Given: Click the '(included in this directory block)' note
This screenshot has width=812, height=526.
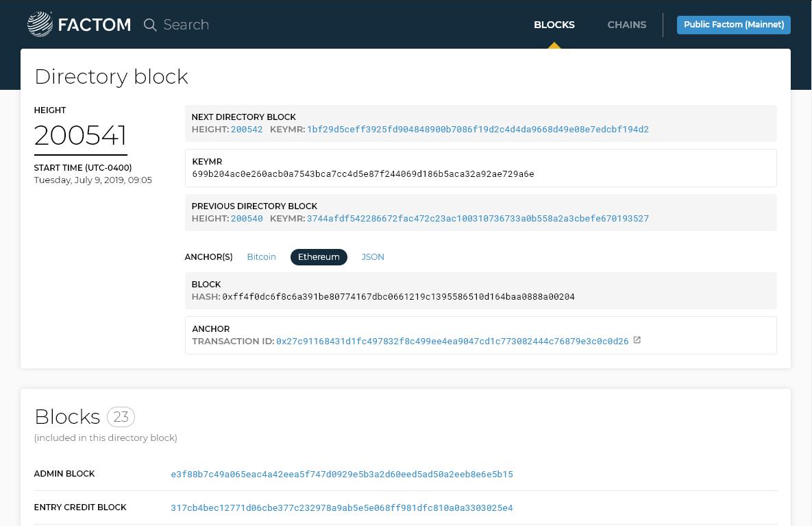Looking at the screenshot, I should click(x=106, y=438).
